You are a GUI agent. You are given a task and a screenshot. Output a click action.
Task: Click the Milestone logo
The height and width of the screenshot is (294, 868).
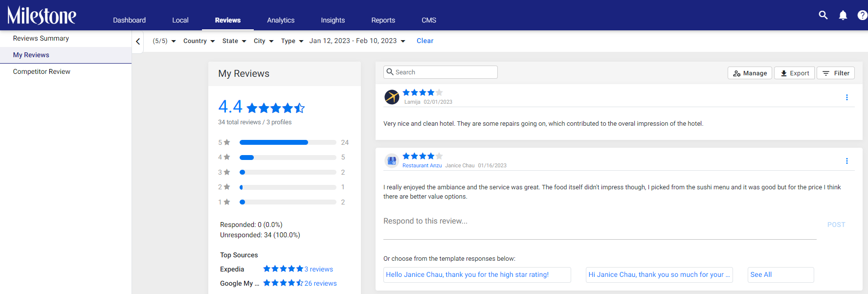pos(42,16)
